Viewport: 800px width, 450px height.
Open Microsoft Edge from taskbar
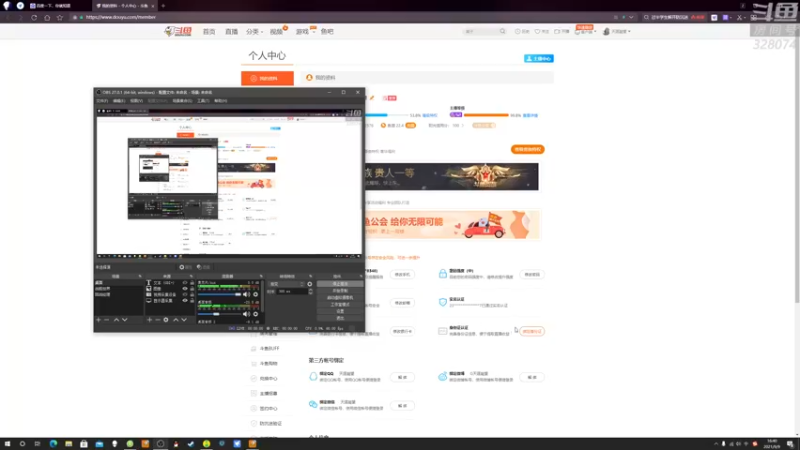coord(53,444)
